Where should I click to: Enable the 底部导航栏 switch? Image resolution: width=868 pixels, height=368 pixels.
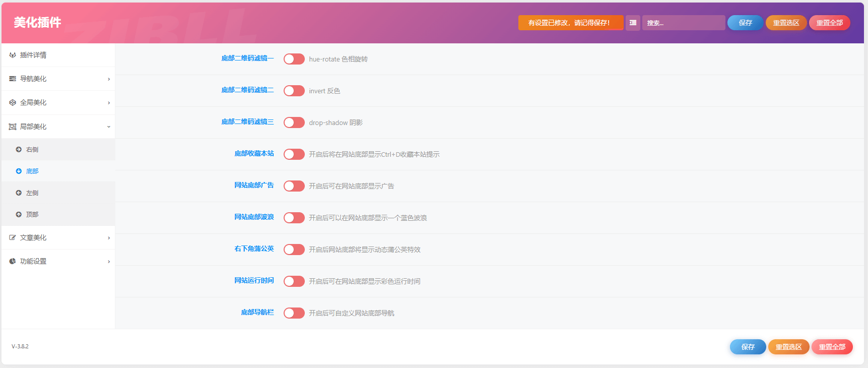click(294, 313)
